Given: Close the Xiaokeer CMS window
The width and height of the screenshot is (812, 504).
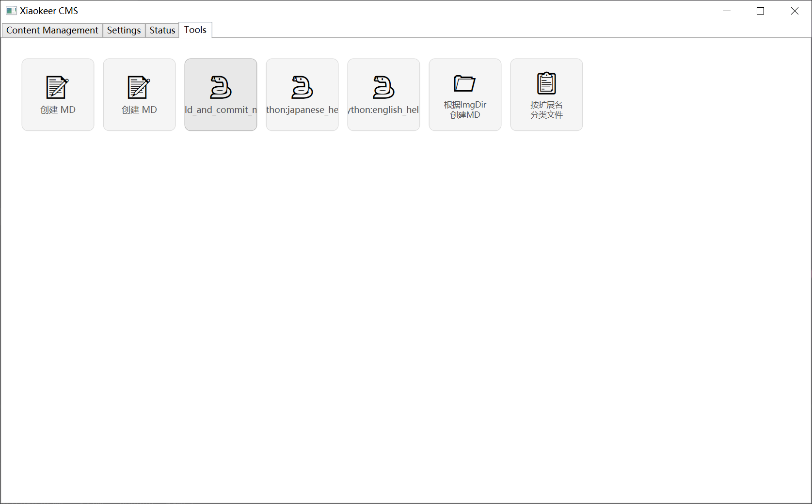Looking at the screenshot, I should tap(795, 11).
